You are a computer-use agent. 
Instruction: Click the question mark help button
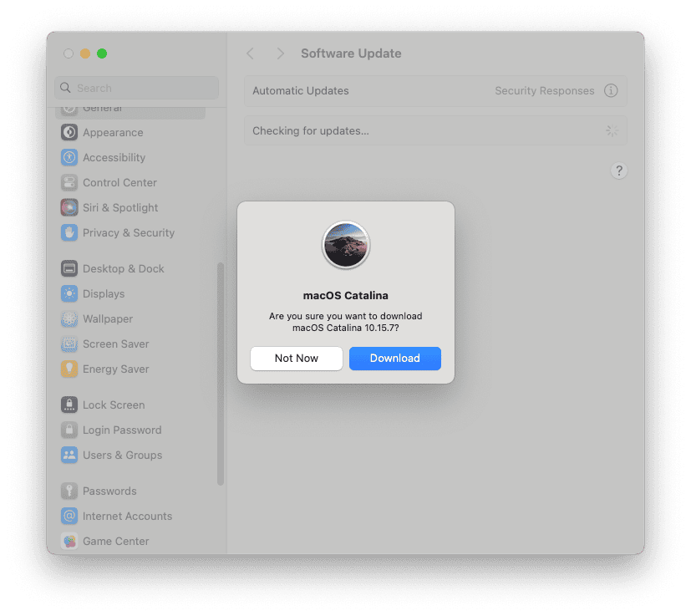click(x=619, y=171)
